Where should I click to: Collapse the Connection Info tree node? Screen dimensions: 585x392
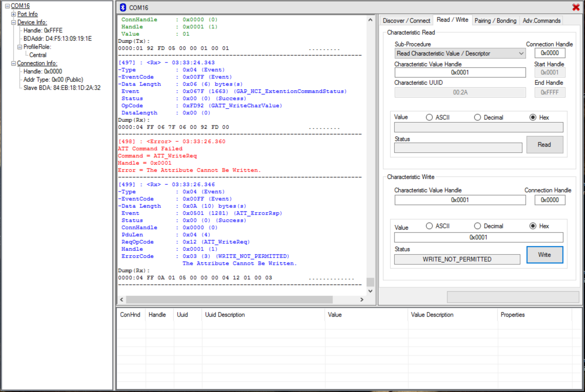tap(13, 64)
